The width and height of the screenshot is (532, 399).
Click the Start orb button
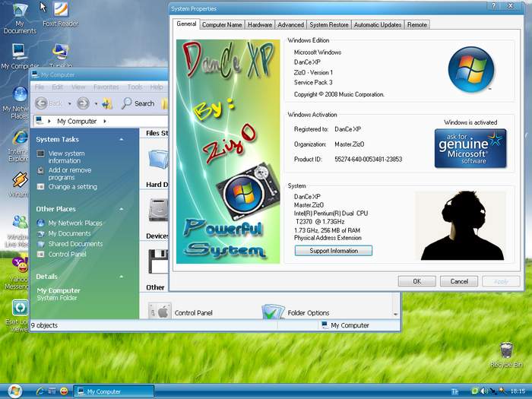14,391
